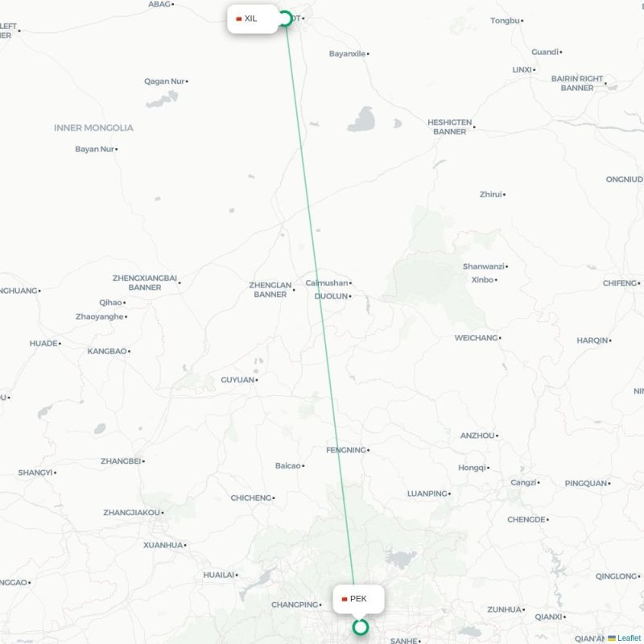
Task: Click the red flag icon beside XIL
Action: [238, 19]
